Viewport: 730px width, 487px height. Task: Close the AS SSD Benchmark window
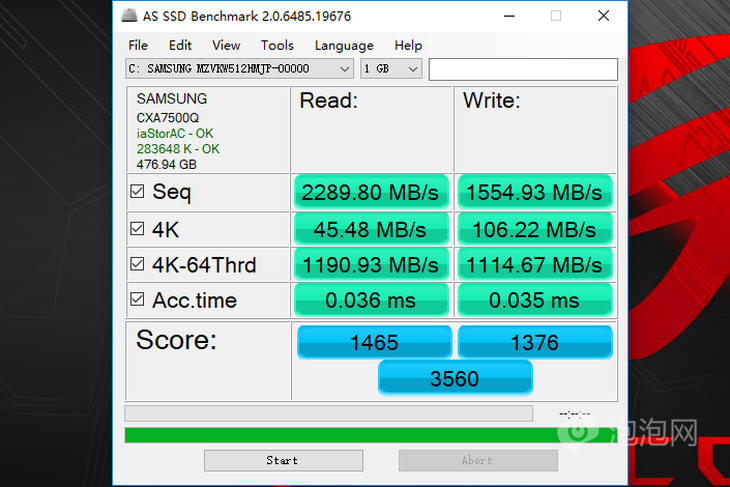pos(603,16)
